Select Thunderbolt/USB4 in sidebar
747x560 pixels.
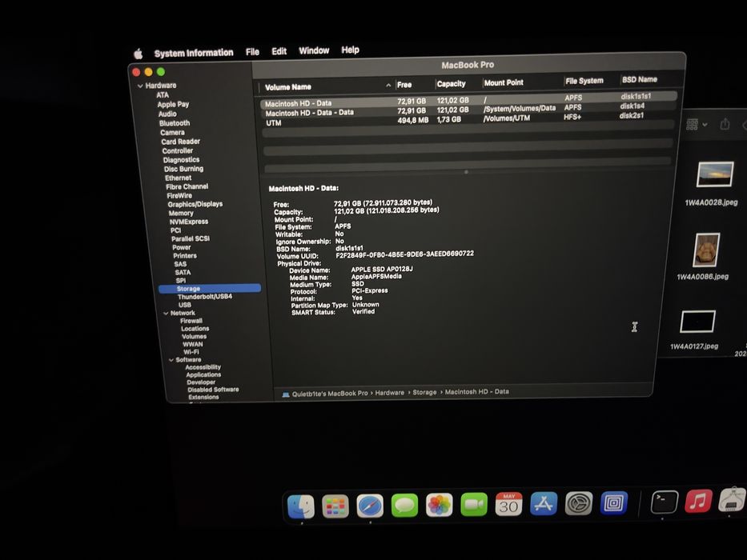click(205, 297)
